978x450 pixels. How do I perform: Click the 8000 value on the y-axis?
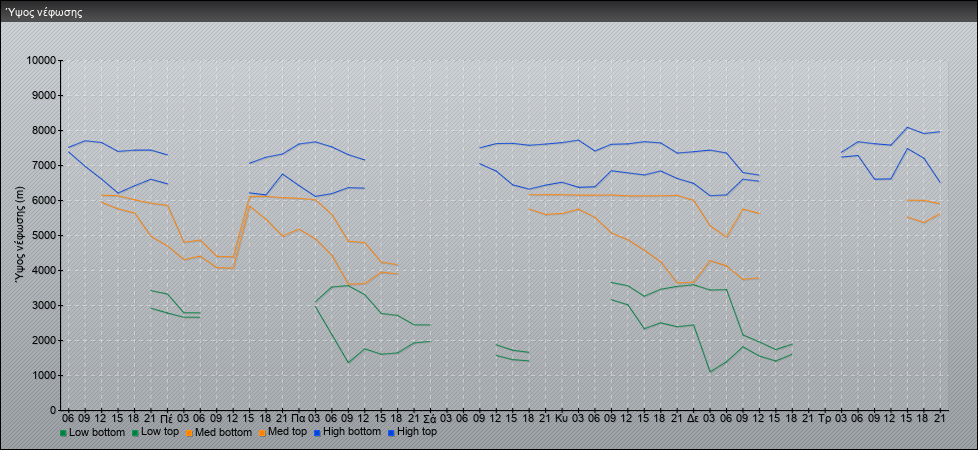pos(44,130)
